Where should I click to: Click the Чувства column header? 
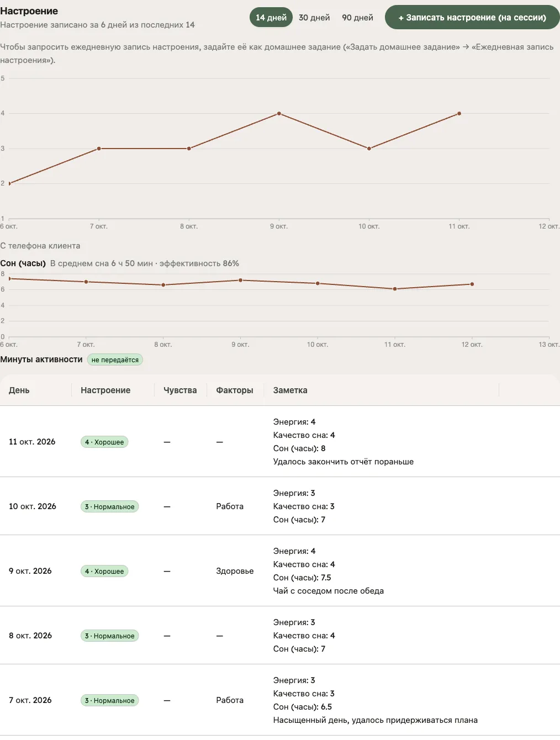(x=180, y=390)
